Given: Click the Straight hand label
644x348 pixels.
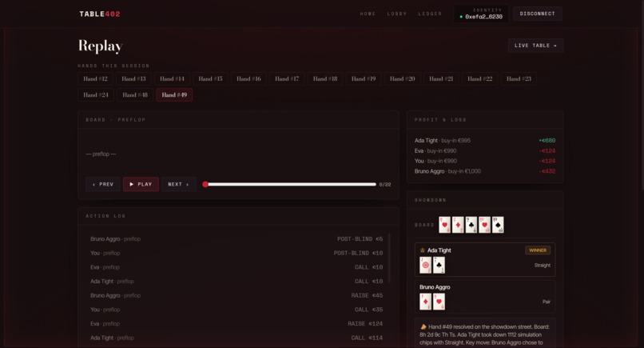Looking at the screenshot, I should 543,266.
